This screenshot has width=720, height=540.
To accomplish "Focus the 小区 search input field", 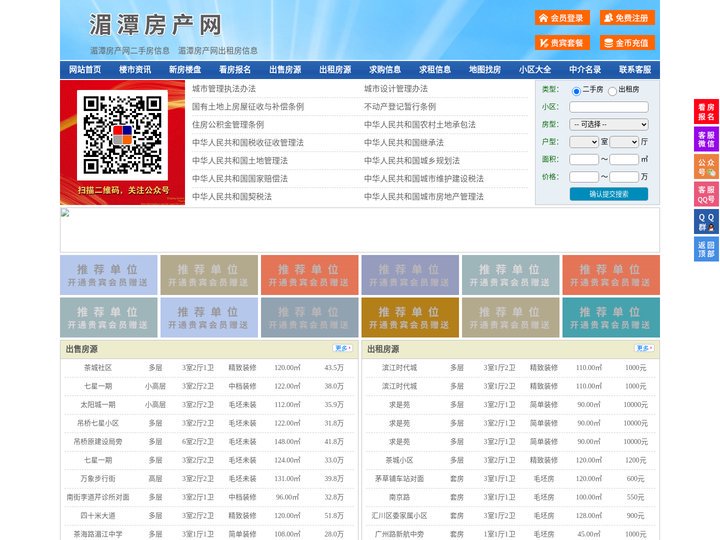I will [609, 107].
